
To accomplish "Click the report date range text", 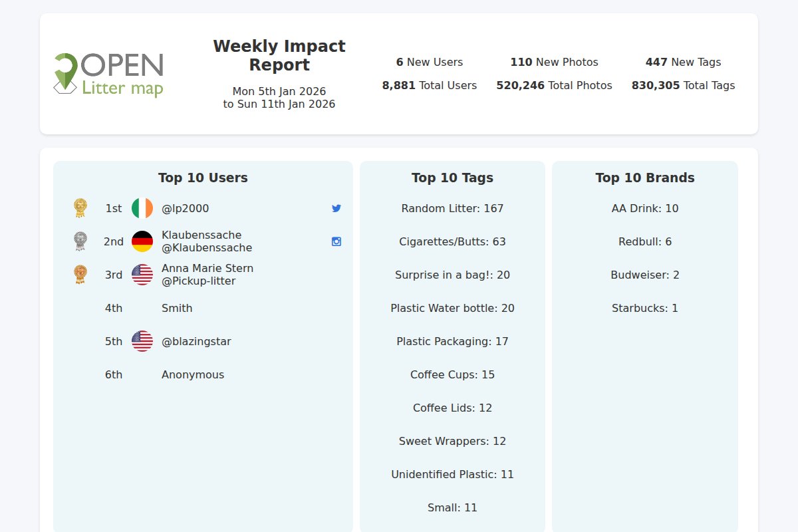I will (x=279, y=98).
